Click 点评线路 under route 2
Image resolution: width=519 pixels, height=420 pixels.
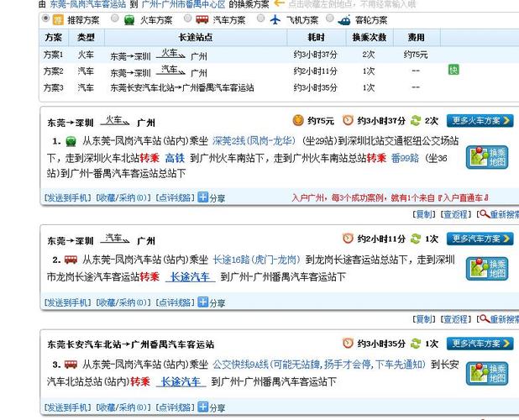[x=175, y=302]
